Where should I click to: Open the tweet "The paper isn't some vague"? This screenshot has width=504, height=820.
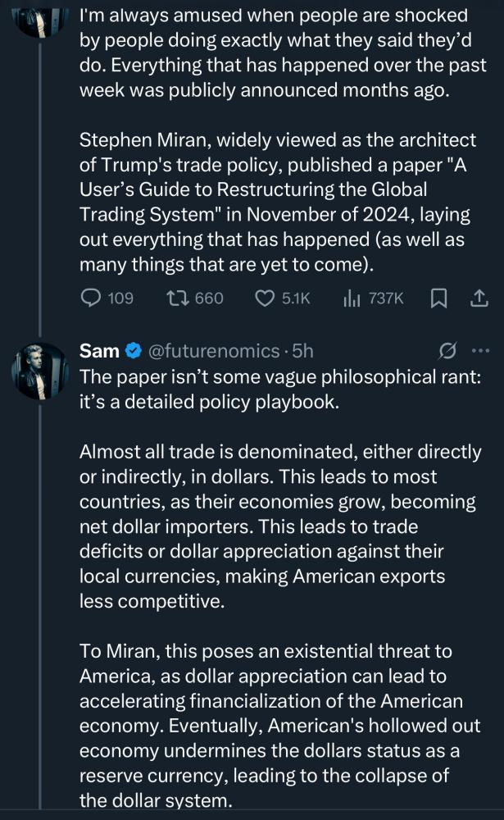click(279, 389)
